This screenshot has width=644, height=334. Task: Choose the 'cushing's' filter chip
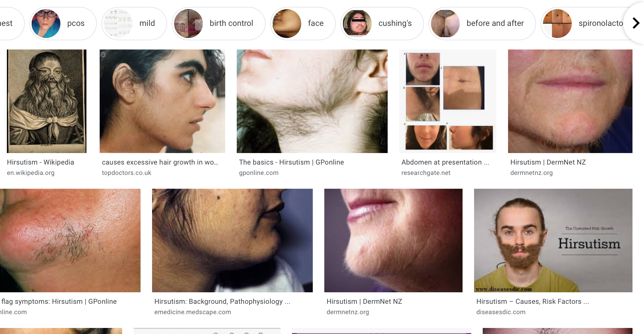click(x=382, y=23)
